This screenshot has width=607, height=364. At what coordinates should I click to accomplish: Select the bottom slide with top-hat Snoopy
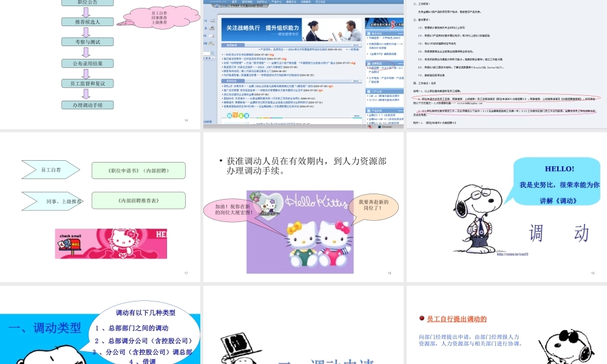click(x=303, y=325)
